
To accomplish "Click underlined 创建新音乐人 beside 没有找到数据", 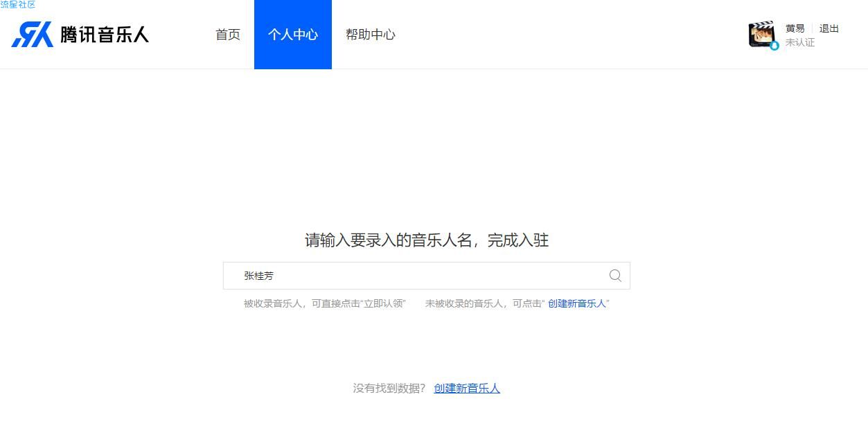I will point(467,389).
